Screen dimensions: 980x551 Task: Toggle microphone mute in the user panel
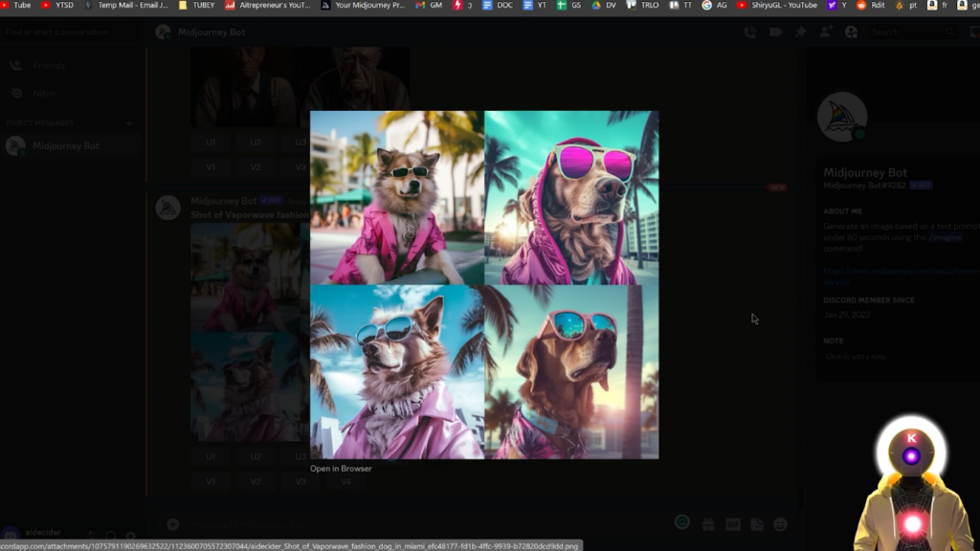pos(91,536)
